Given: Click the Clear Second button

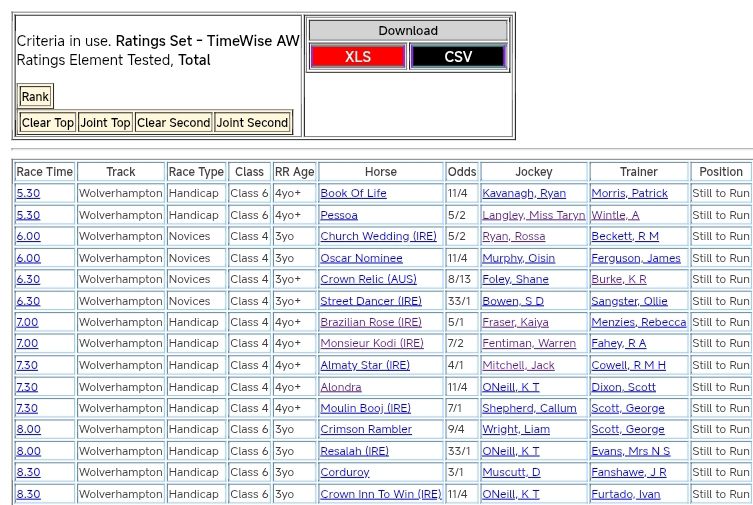Looking at the screenshot, I should [173, 123].
